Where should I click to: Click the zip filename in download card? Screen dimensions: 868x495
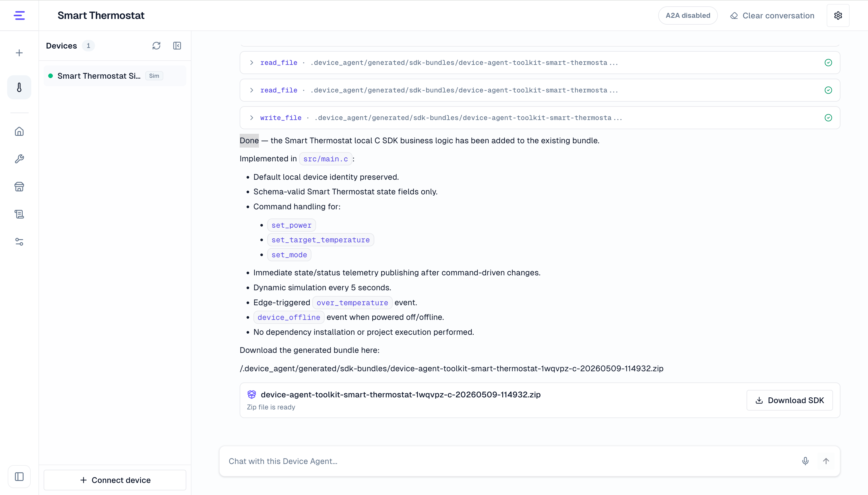coord(401,395)
